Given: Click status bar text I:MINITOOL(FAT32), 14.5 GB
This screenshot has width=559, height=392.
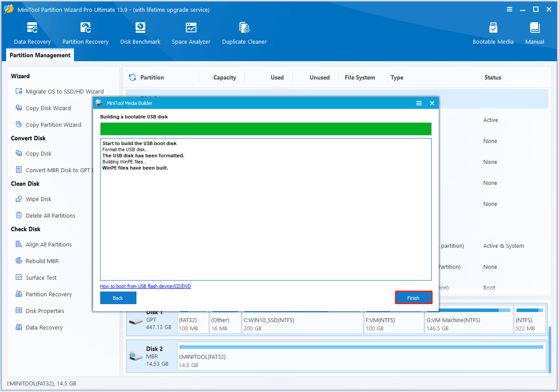Looking at the screenshot, I should 42,383.
